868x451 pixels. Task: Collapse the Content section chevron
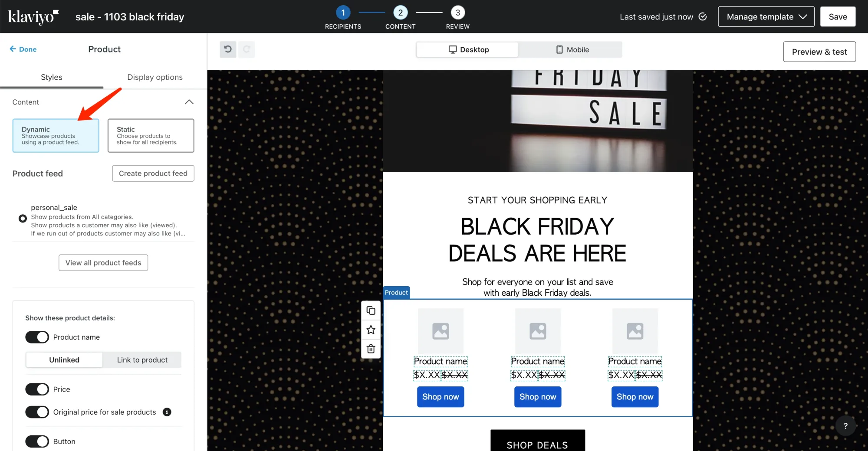point(189,102)
